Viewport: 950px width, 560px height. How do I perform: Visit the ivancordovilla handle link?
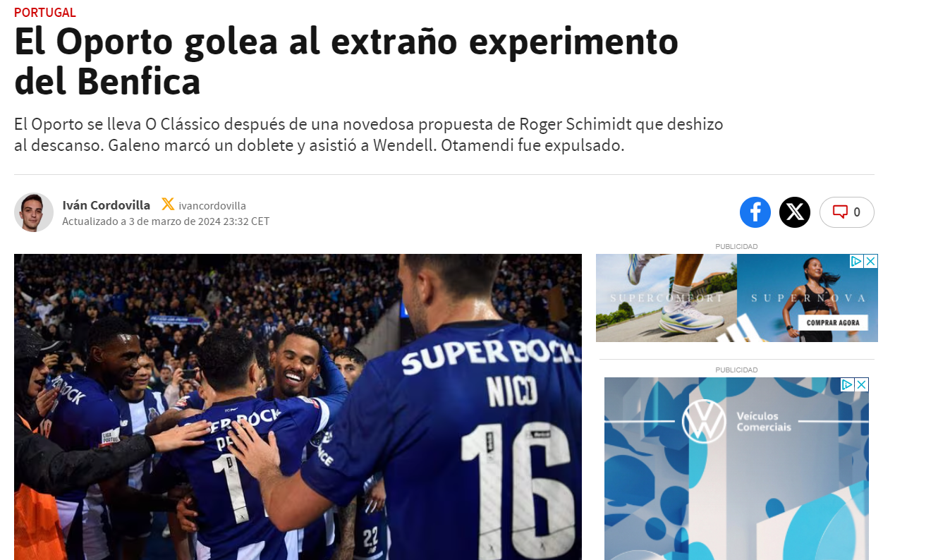pos(212,206)
